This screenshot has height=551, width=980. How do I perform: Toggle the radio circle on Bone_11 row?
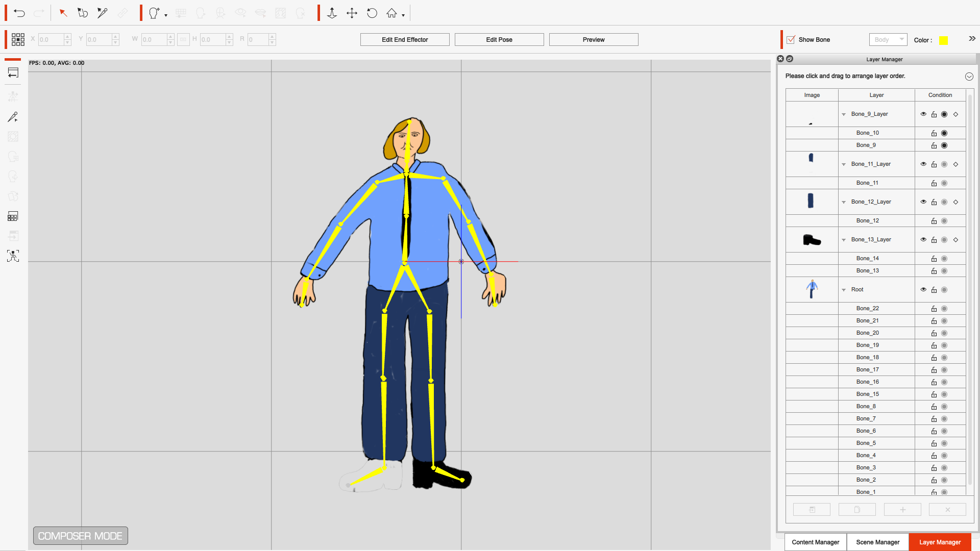point(944,183)
